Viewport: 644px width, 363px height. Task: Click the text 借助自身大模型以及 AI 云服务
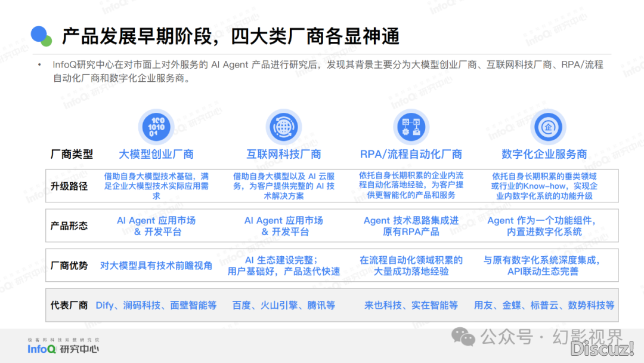[x=283, y=181]
